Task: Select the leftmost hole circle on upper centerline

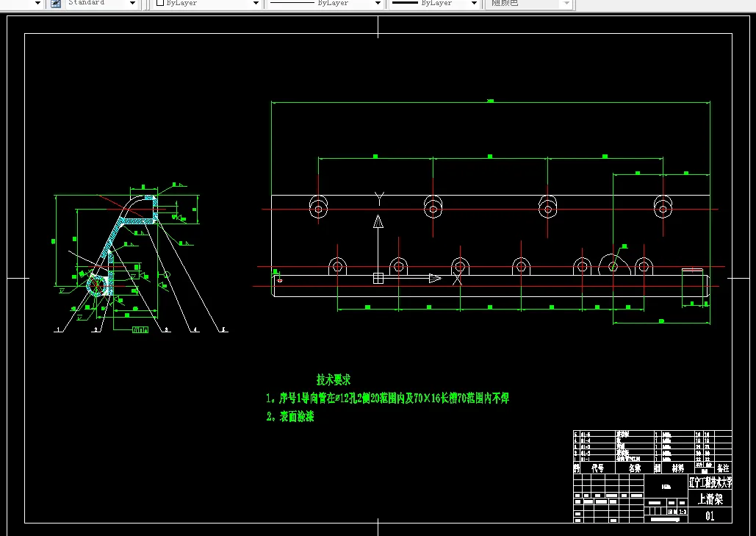Action: coord(318,210)
